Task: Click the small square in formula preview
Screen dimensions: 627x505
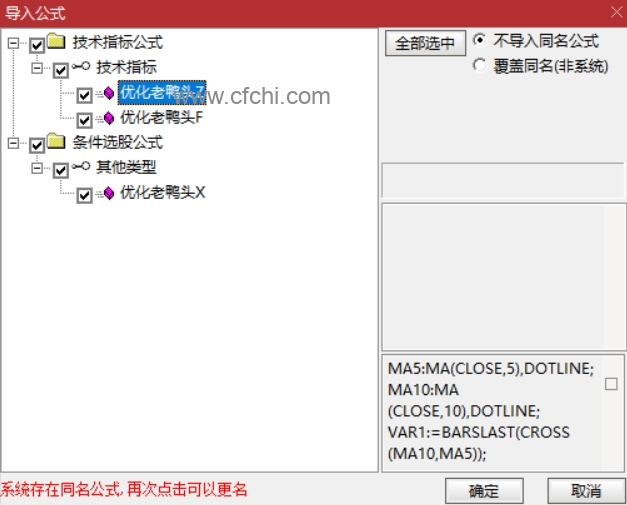Action: 611,384
